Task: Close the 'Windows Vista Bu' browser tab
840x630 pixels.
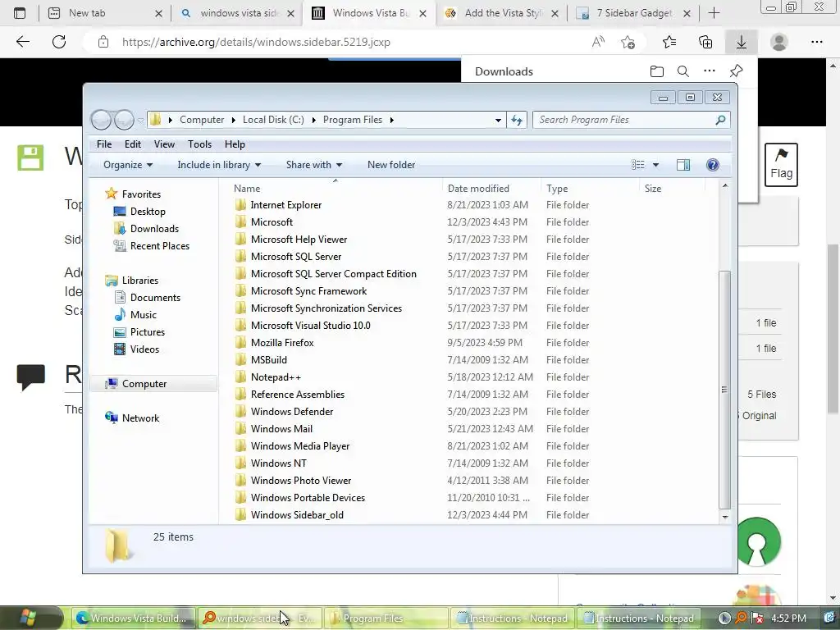Action: click(x=422, y=14)
